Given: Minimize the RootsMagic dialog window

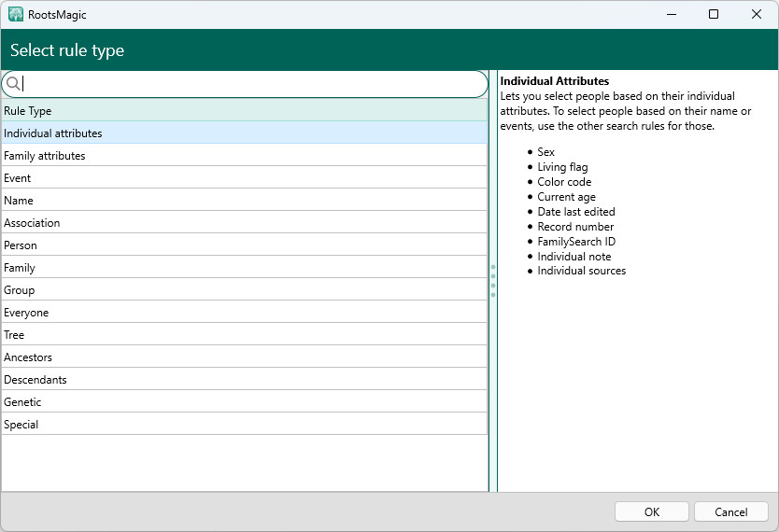Looking at the screenshot, I should click(x=672, y=14).
